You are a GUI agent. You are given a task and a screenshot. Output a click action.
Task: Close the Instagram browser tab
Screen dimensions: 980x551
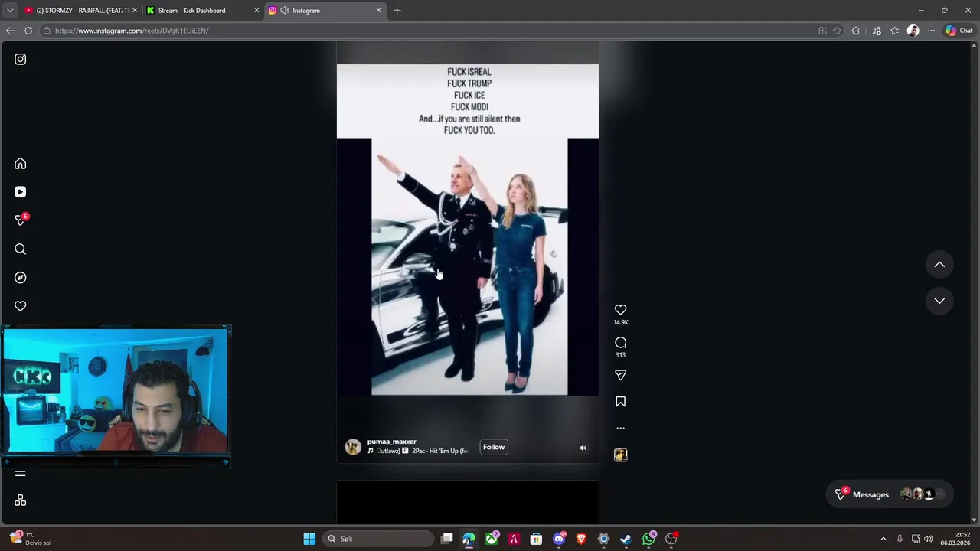(378, 11)
